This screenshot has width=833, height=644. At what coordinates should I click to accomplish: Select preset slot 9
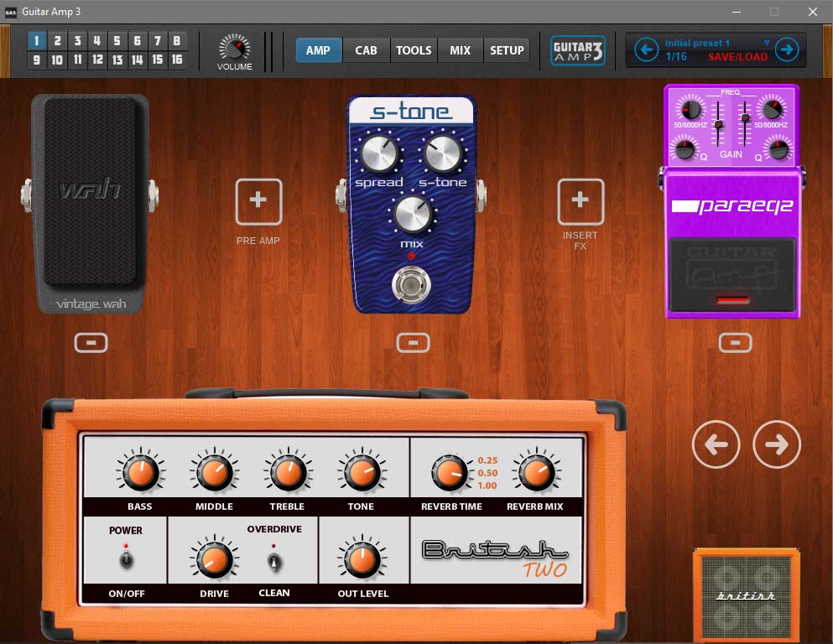coord(37,60)
